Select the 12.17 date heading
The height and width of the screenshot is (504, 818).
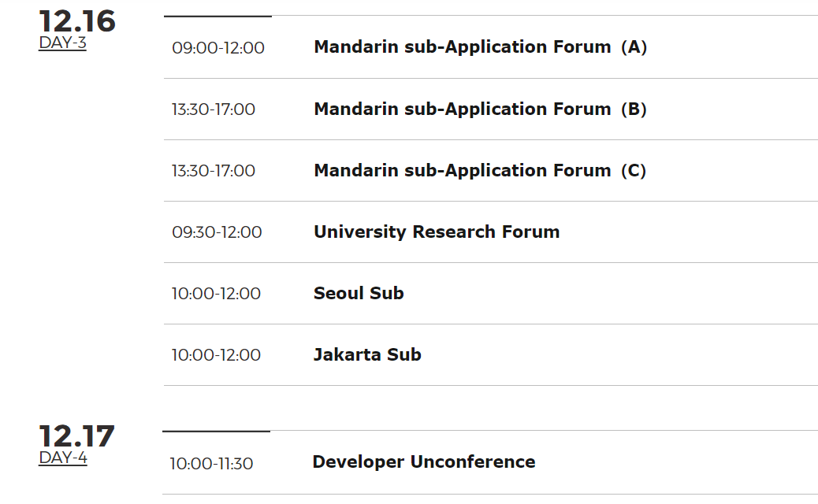click(76, 436)
